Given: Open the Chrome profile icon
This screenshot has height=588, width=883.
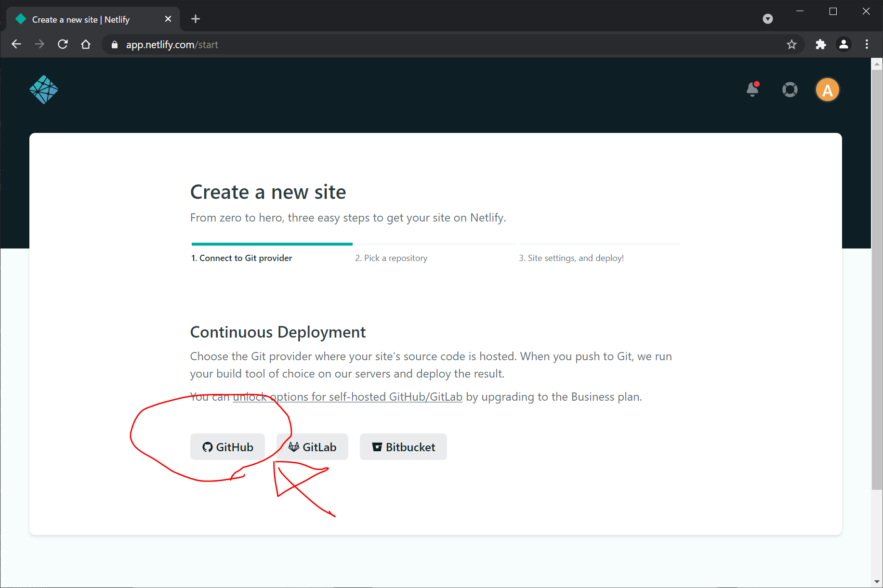Looking at the screenshot, I should pos(843,44).
